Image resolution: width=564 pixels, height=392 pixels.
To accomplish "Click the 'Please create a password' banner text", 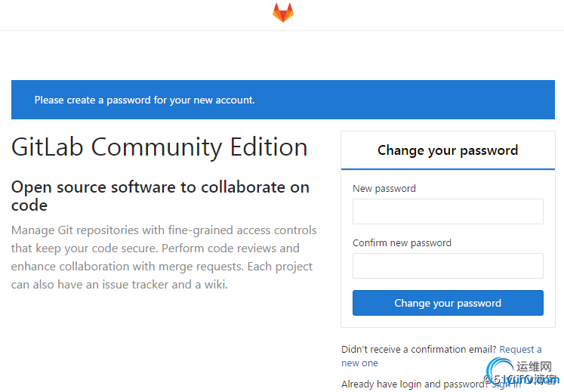I will tap(145, 100).
